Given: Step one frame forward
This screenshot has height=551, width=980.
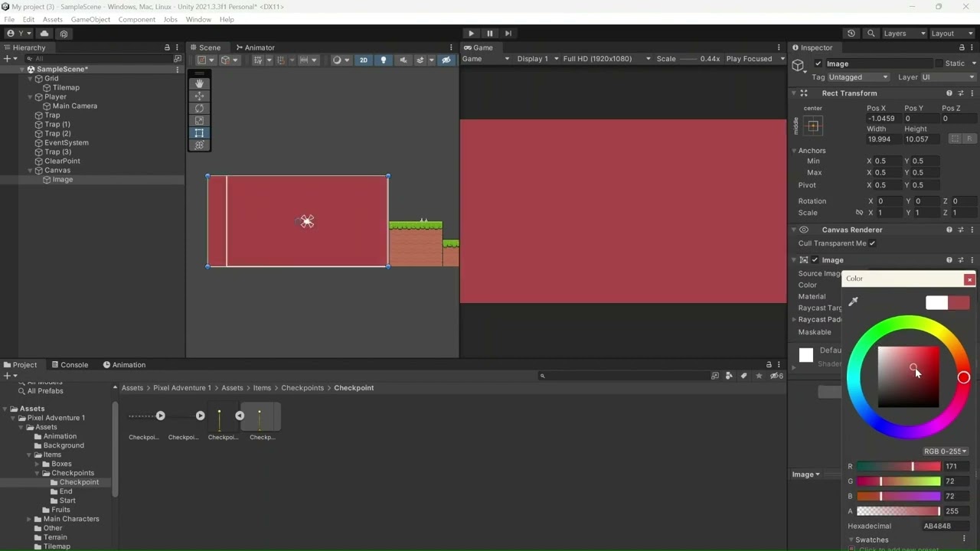Looking at the screenshot, I should [x=508, y=33].
